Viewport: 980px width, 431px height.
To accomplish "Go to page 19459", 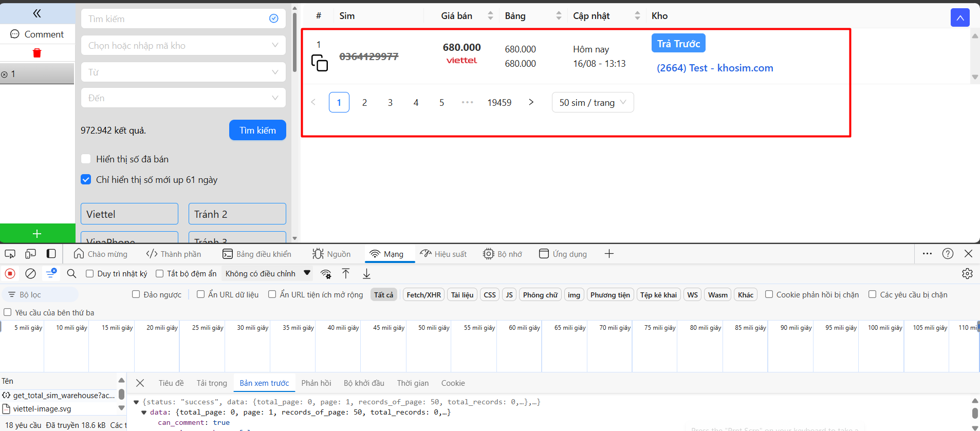I will coord(500,102).
